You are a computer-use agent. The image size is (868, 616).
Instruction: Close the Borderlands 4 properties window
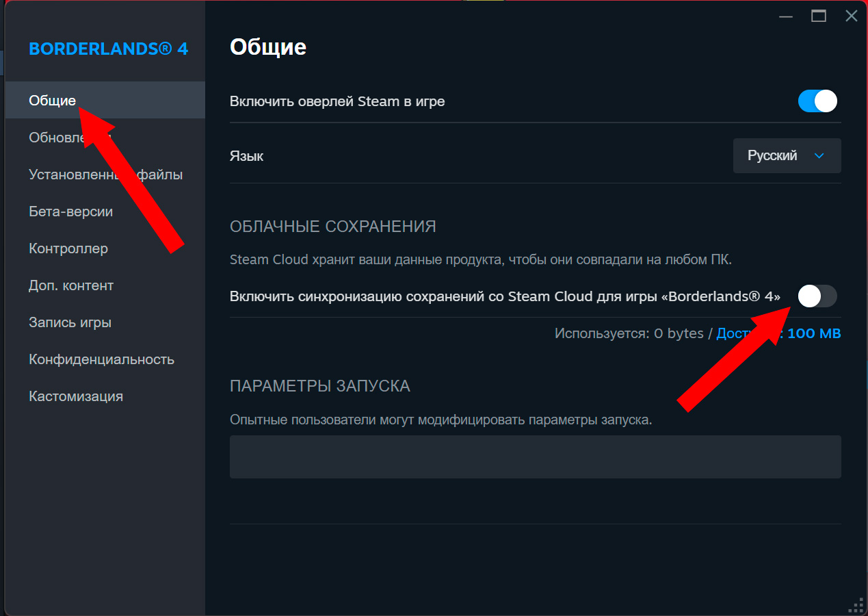pos(851,16)
